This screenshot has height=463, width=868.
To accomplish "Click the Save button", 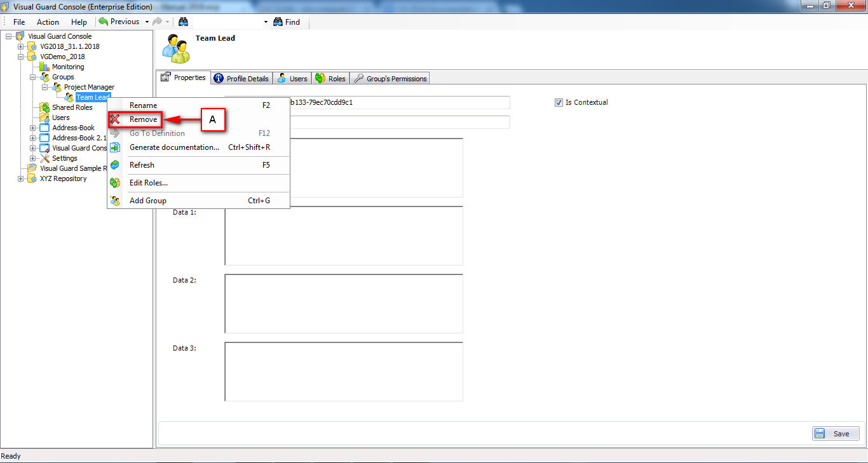I will [836, 433].
